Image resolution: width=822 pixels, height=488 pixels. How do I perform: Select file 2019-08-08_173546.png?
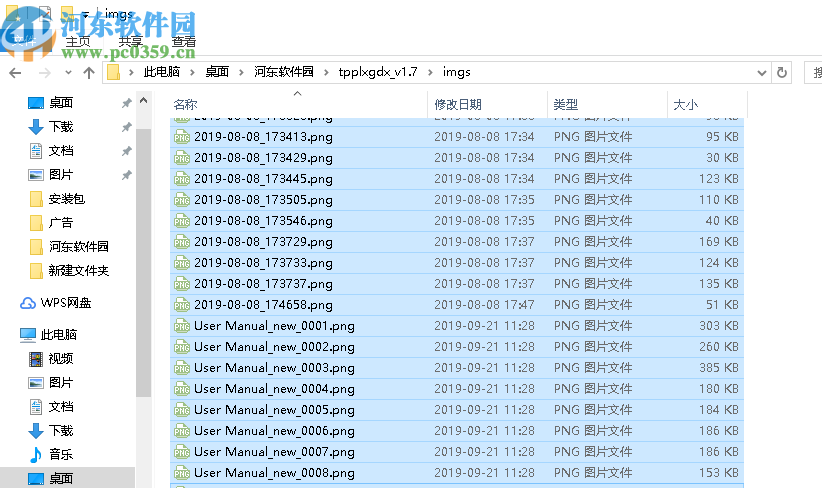263,221
